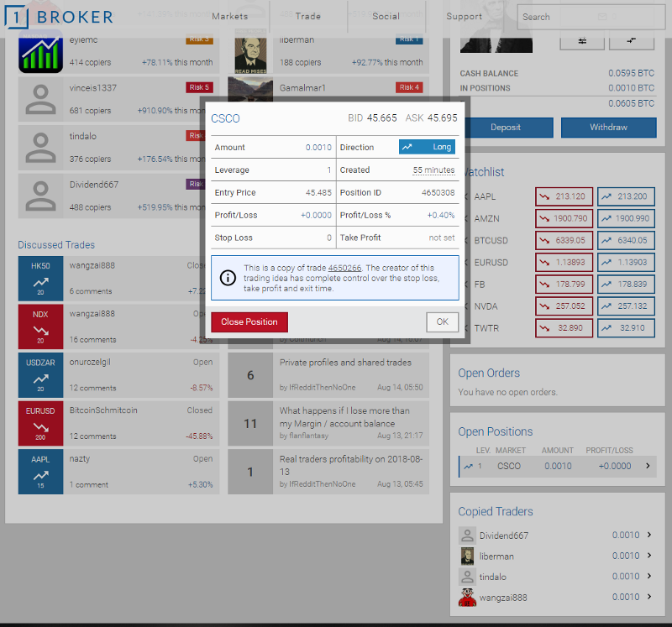This screenshot has height=627, width=672.
Task: Click wangzai888 avatar in Copied Traders
Action: [x=467, y=598]
